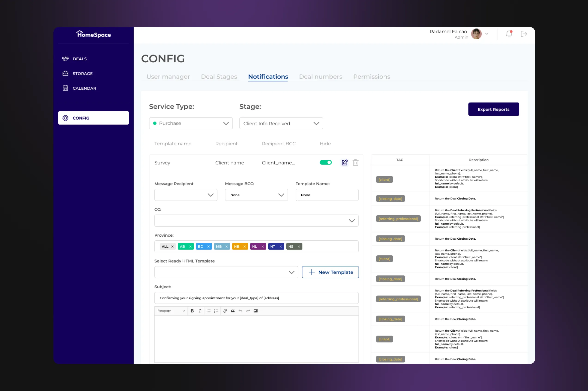The width and height of the screenshot is (588, 391).
Task: Toggle bold formatting in editor toolbar
Action: click(192, 311)
